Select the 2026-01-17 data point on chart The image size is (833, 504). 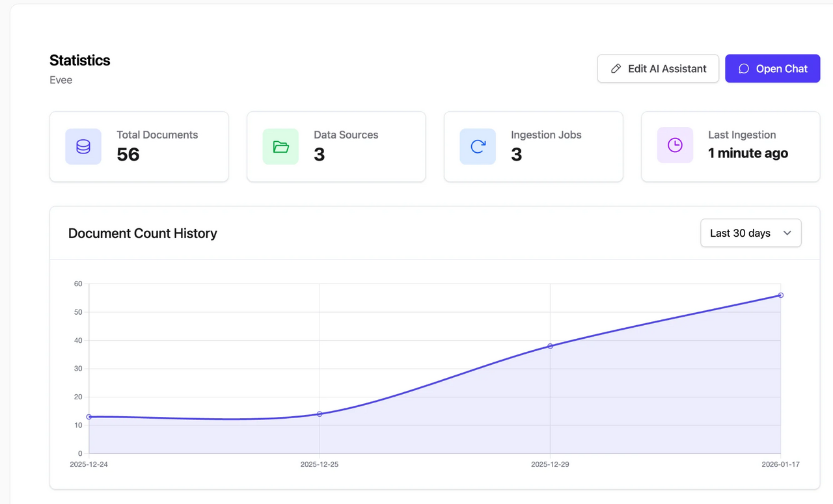(780, 295)
